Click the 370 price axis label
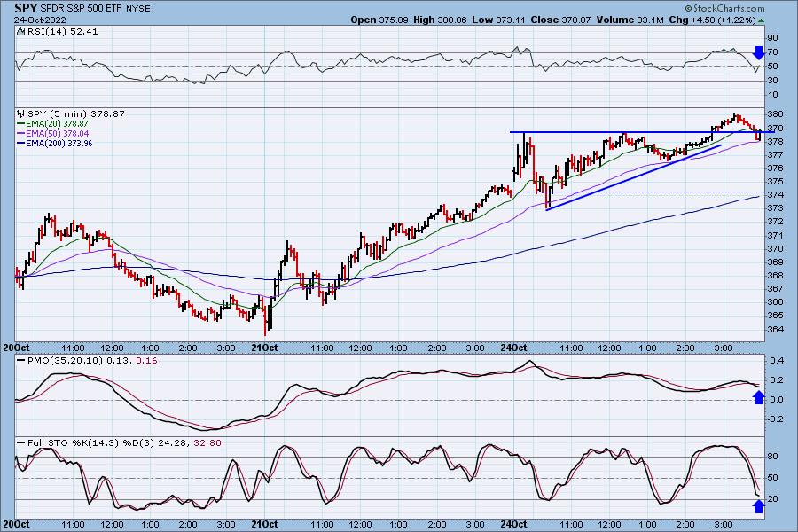This screenshot has width=798, height=532. [775, 248]
